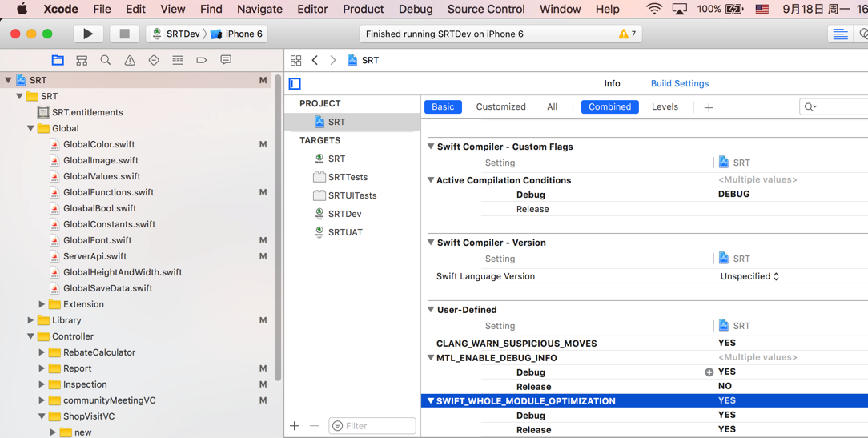
Task: Click the build settings search field
Action: coord(834,106)
